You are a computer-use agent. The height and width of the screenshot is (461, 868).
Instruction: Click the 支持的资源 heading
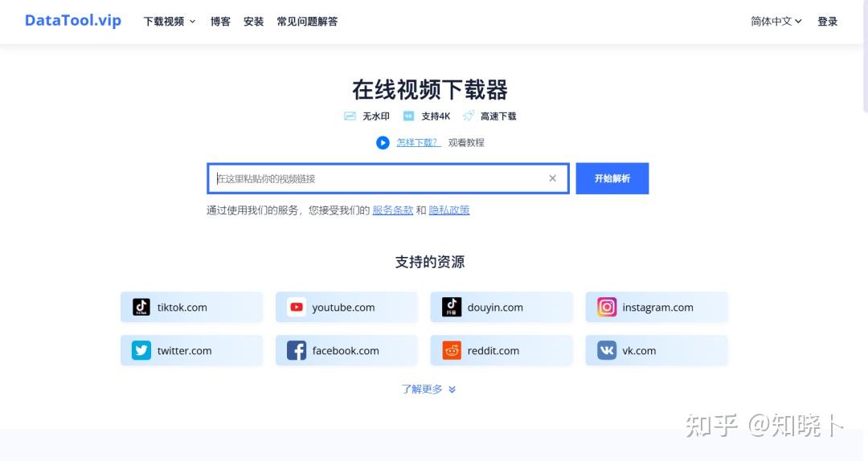[429, 262]
